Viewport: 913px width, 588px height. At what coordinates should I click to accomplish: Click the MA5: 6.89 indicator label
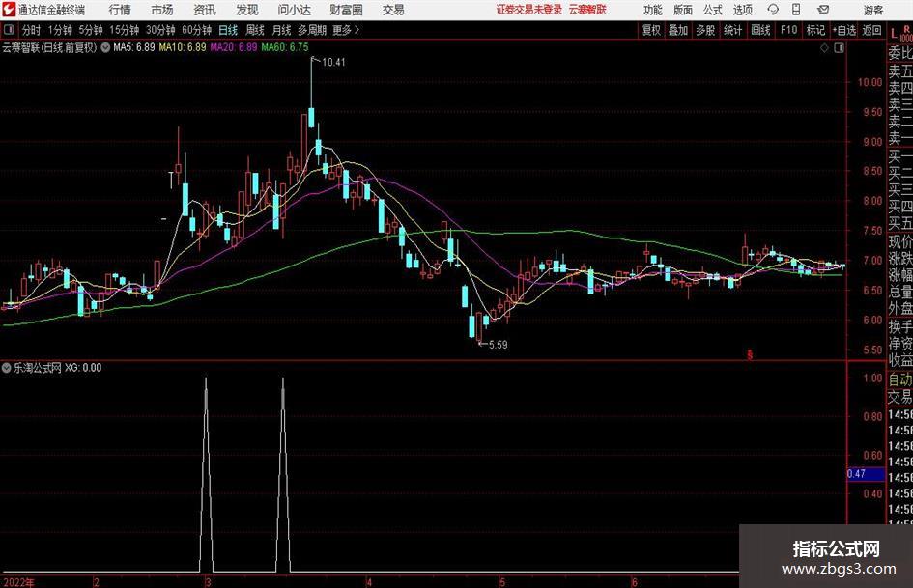tap(134, 47)
